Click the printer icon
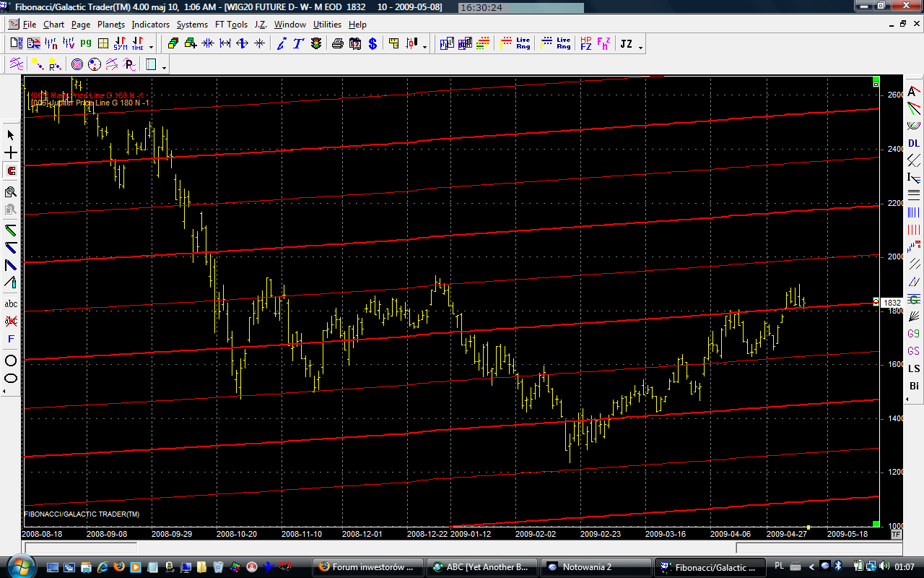The height and width of the screenshot is (578, 924). point(338,44)
